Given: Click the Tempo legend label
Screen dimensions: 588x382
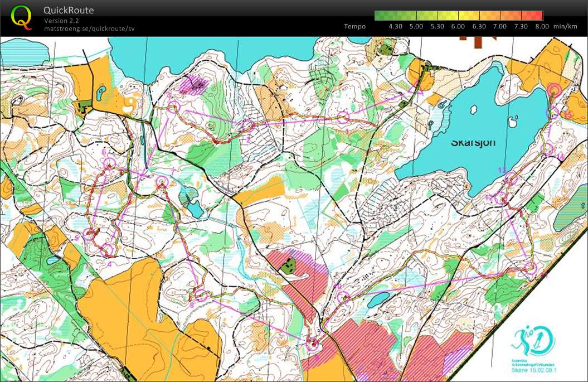Looking at the screenshot, I should tap(354, 26).
